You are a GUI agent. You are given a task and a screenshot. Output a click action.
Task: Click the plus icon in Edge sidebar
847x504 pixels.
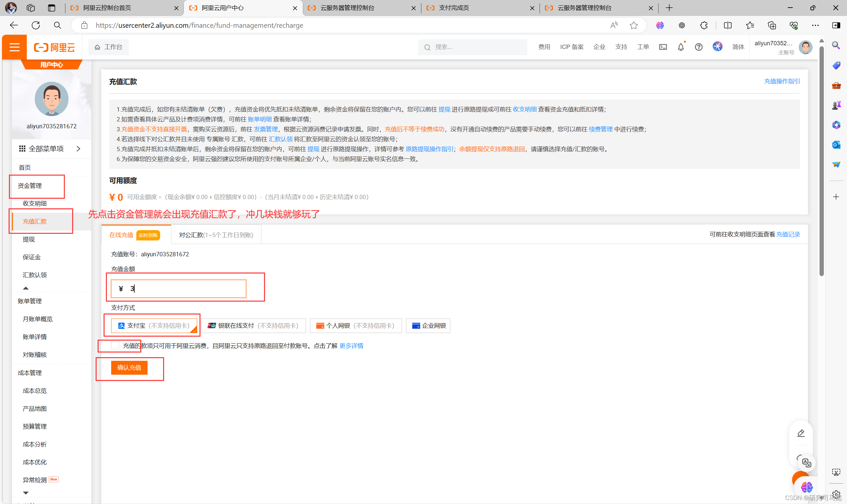(836, 197)
